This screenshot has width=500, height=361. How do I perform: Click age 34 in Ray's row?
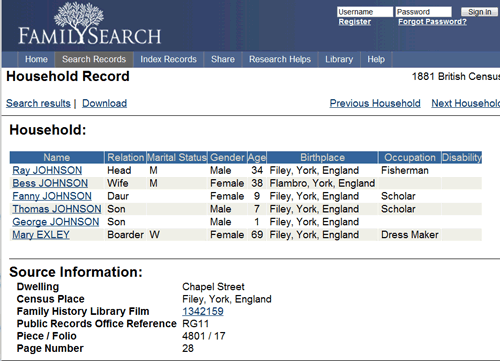point(257,170)
